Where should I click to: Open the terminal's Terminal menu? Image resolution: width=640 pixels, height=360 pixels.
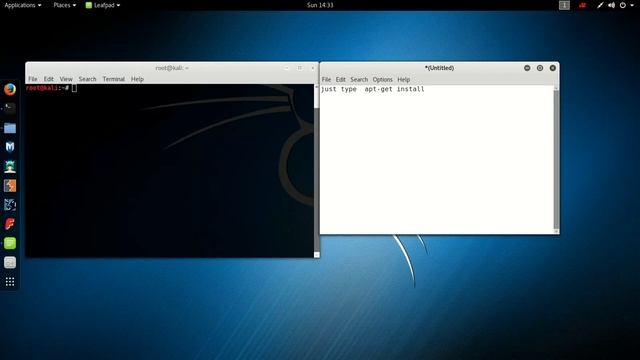click(x=113, y=79)
